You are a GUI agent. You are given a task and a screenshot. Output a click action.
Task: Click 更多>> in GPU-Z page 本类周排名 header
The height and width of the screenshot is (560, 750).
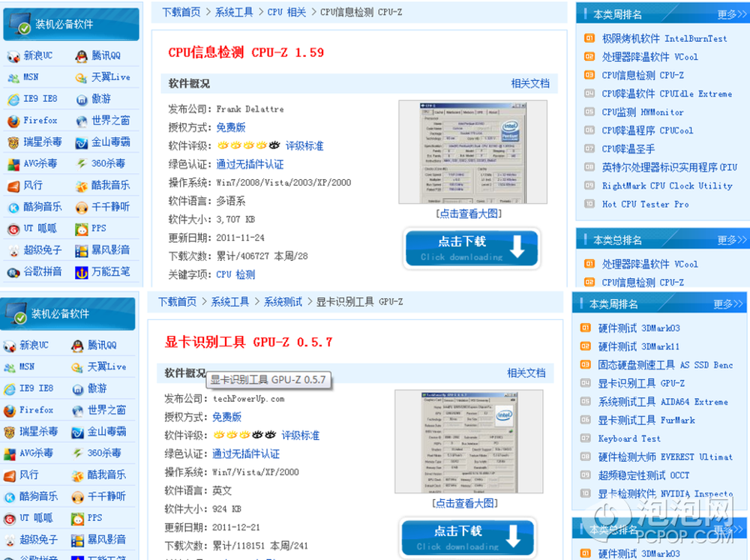(x=728, y=304)
